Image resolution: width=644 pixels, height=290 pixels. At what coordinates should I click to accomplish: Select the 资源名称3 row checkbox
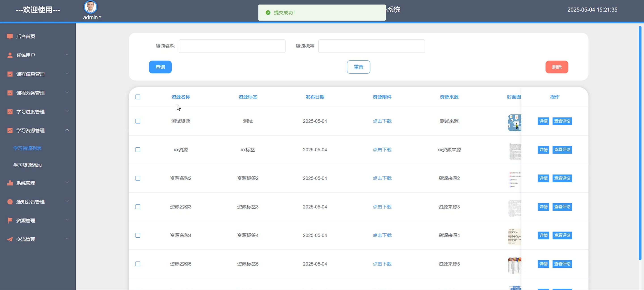pos(138,207)
